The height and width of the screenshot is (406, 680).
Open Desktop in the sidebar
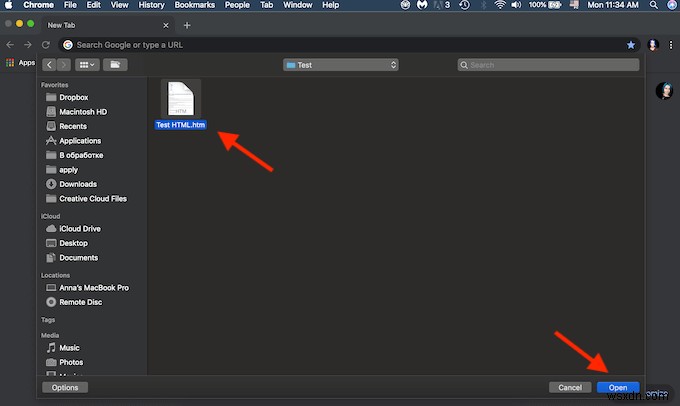(73, 243)
